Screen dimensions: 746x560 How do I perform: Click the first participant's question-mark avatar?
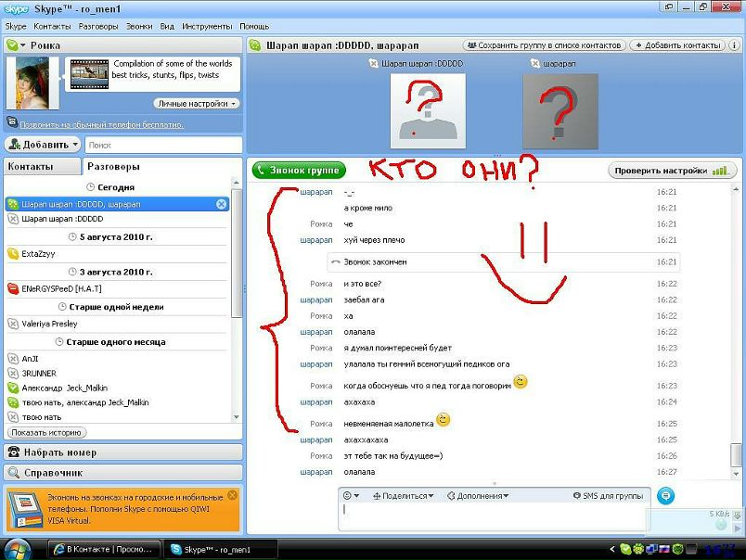click(427, 109)
